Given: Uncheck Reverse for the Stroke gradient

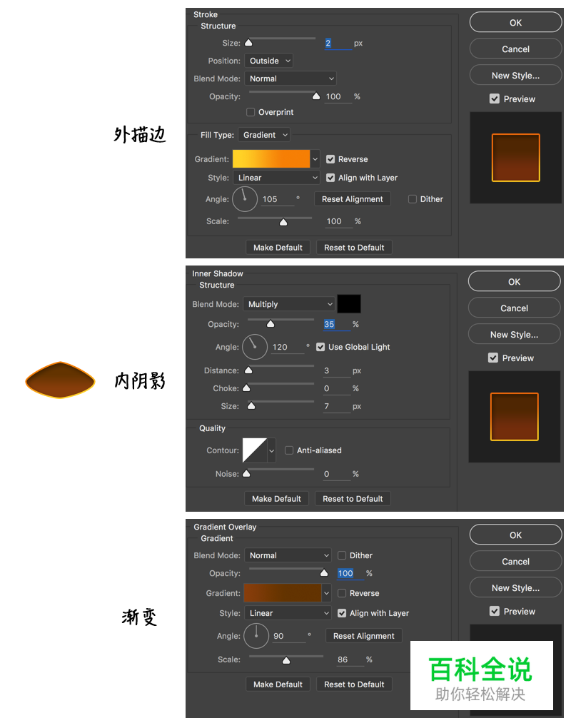Looking at the screenshot, I should point(330,159).
